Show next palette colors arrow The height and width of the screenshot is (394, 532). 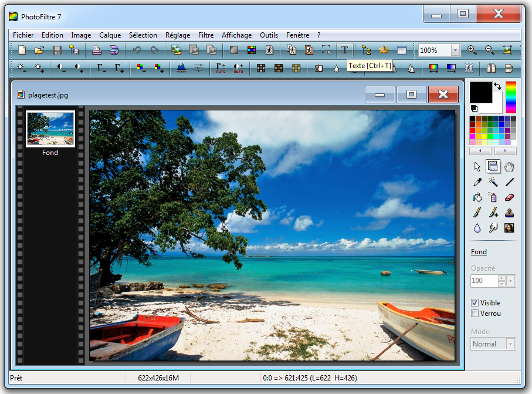tap(505, 150)
